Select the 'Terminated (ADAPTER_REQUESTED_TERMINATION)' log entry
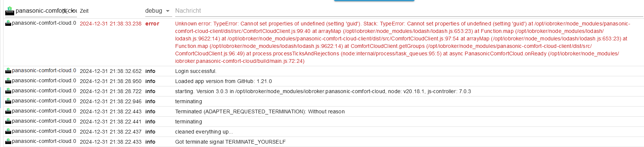This screenshot has height=147, width=644. (260, 111)
